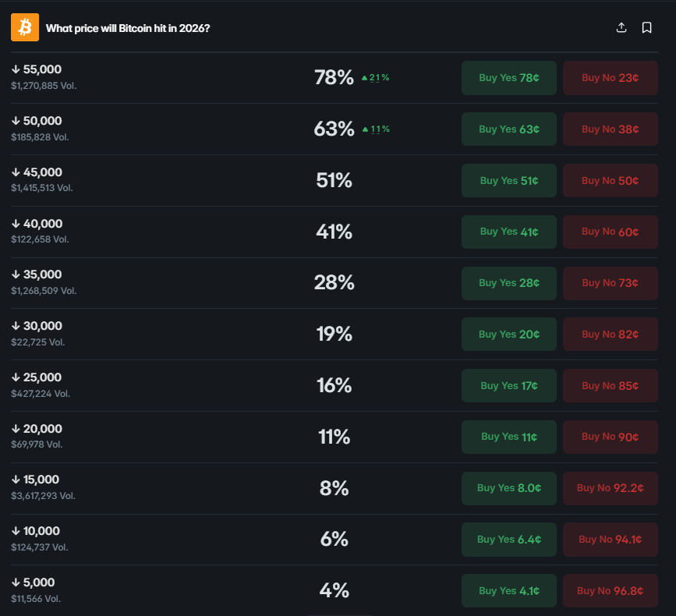Click Buy No 92.2¢ on the 15,000 row
676x616 pixels.
(x=610, y=488)
